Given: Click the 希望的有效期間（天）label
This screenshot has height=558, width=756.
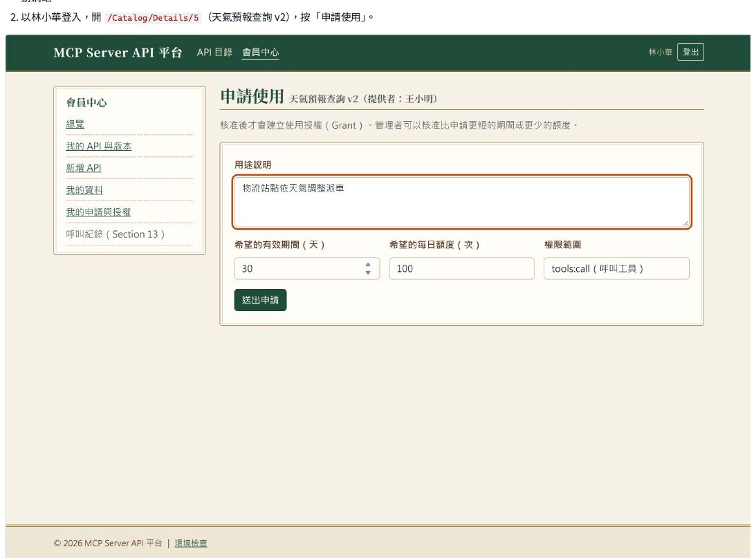Looking at the screenshot, I should [279, 245].
